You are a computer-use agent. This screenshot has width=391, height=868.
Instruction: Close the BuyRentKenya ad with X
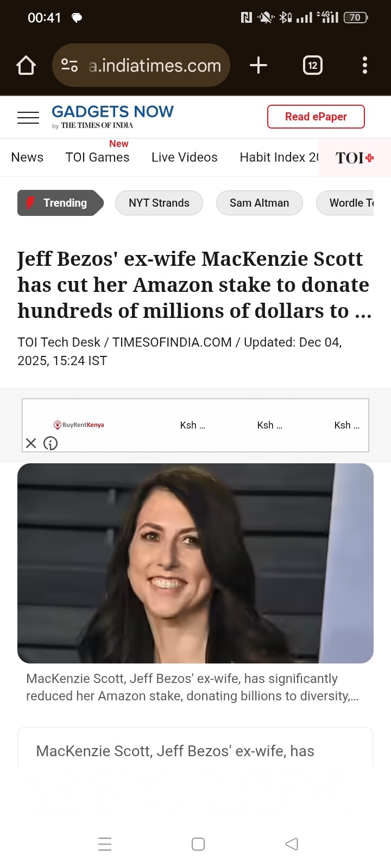(31, 444)
